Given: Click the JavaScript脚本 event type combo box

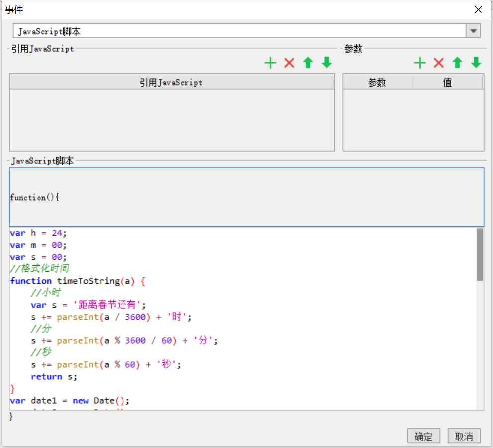Looking at the screenshot, I should pyautogui.click(x=246, y=31).
